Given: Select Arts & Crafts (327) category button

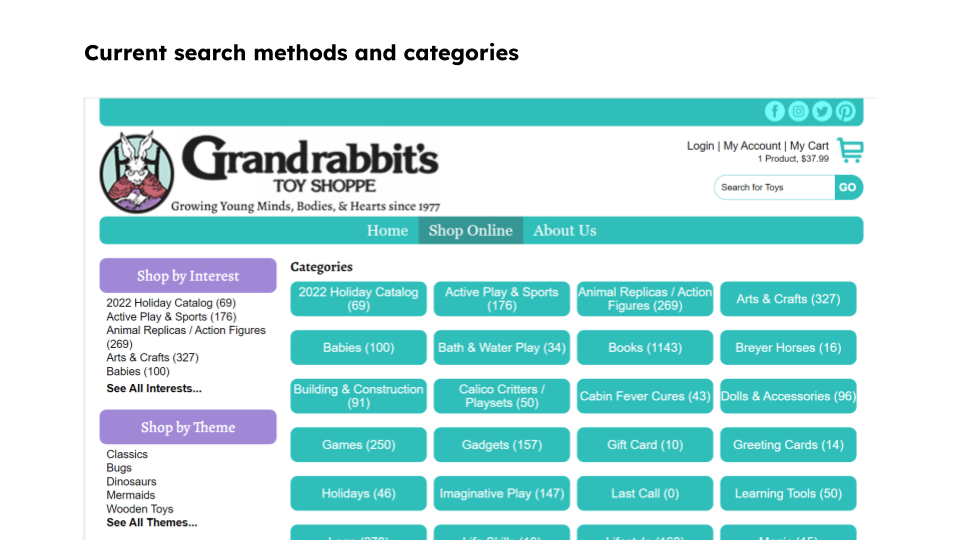Looking at the screenshot, I should tap(788, 299).
